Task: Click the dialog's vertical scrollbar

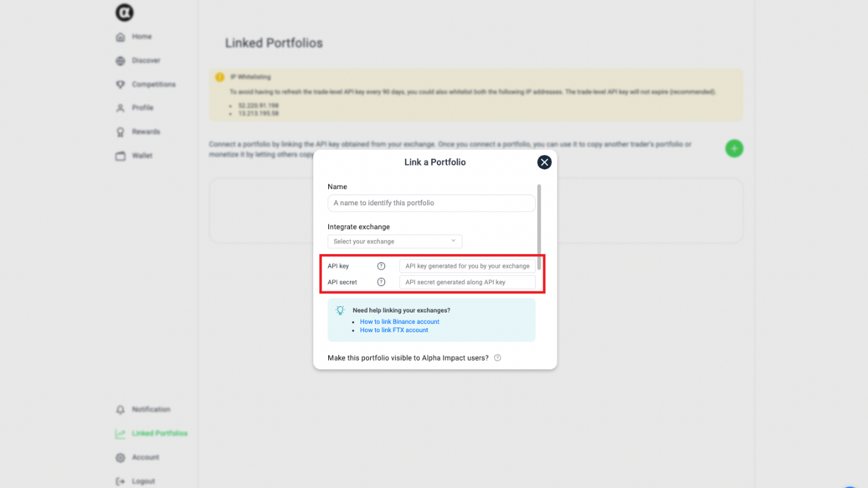Action: click(x=539, y=227)
